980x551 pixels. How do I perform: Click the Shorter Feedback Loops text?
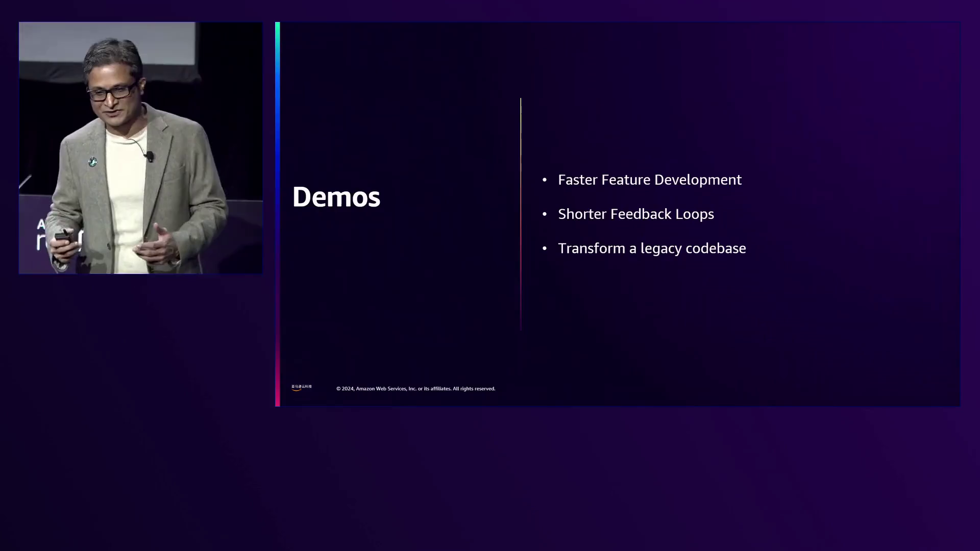click(635, 214)
